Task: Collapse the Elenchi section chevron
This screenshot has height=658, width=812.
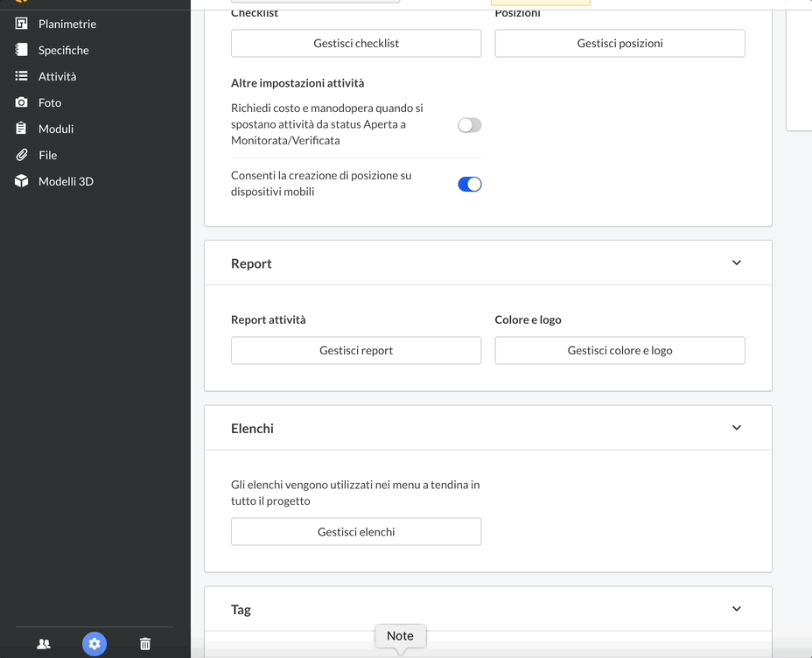Action: click(x=737, y=428)
